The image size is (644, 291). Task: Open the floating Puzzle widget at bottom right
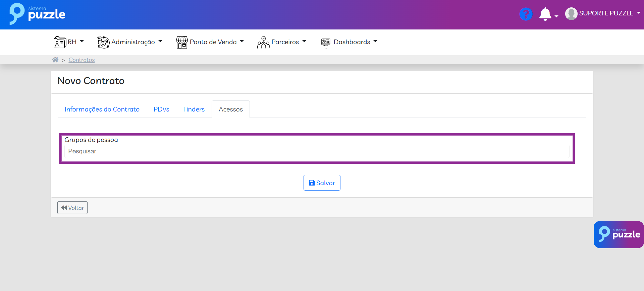pyautogui.click(x=619, y=234)
